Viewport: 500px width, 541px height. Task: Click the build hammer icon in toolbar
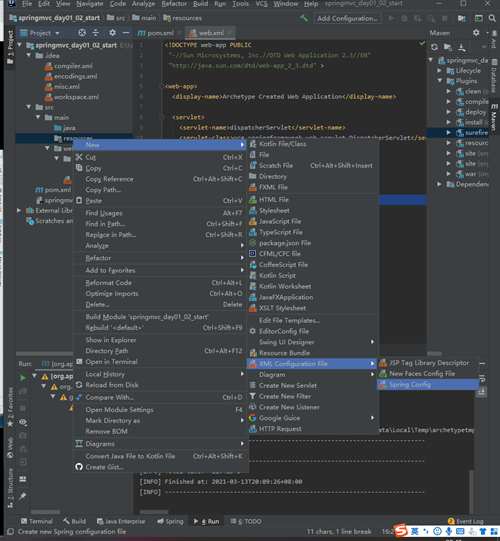point(304,18)
